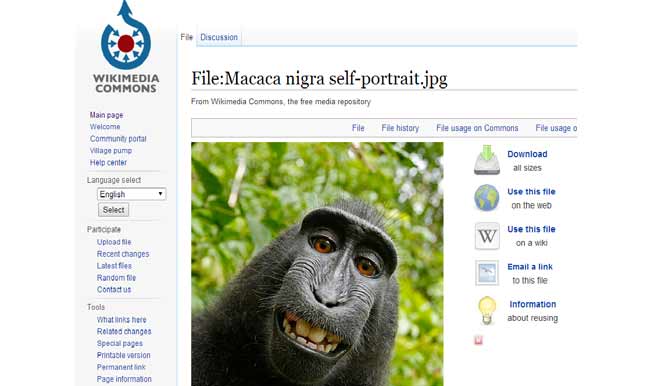Click the Email a link envelope icon

click(x=487, y=273)
